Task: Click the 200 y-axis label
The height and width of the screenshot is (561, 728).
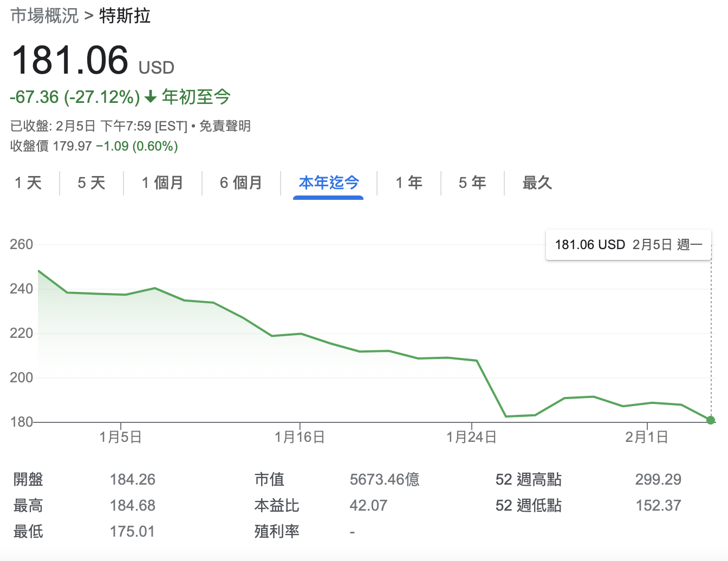Action: [22, 377]
